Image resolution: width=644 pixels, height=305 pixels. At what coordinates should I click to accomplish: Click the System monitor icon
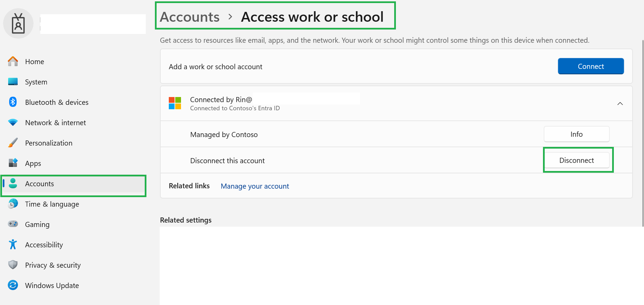(x=13, y=82)
